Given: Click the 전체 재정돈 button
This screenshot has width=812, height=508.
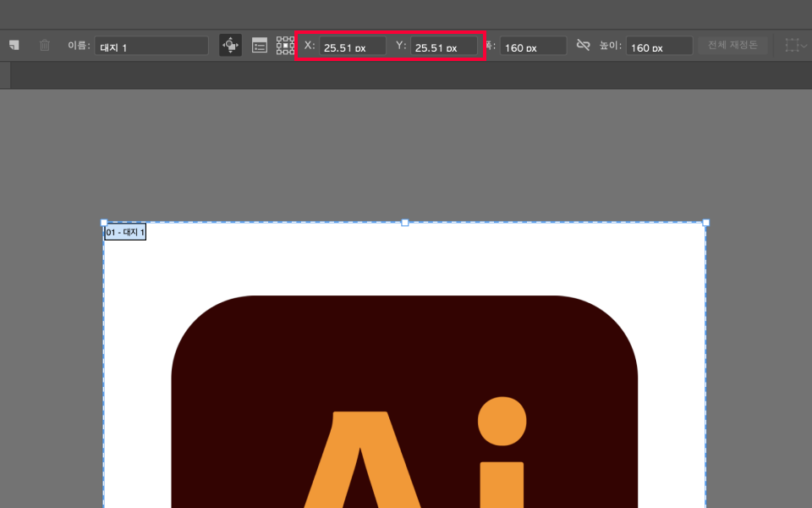Looking at the screenshot, I should (732, 46).
